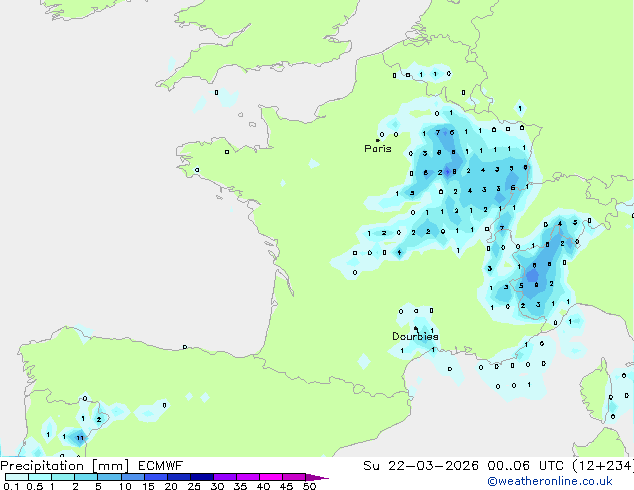Image resolution: width=634 pixels, height=490 pixels.
Task: Select the legend swatch between 0.5 and 1
Action: tap(40, 477)
